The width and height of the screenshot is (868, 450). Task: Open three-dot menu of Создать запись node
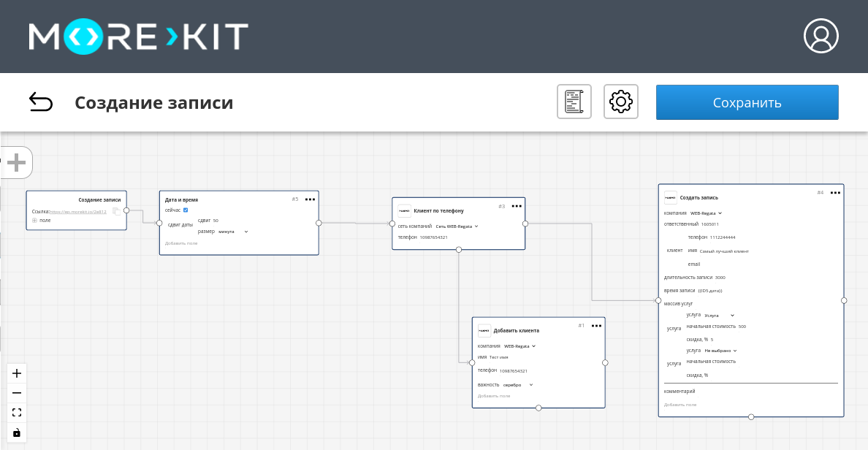pos(835,192)
